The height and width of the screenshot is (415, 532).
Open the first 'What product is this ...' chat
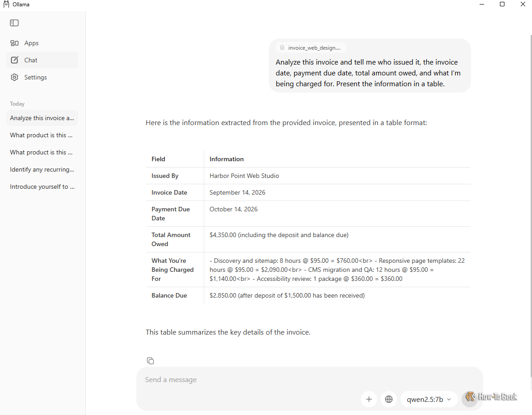42,135
